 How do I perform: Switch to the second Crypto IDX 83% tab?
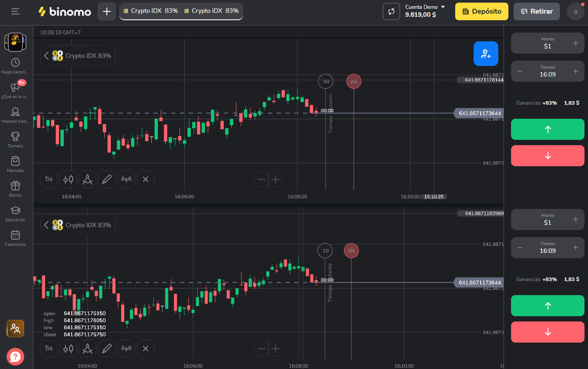pyautogui.click(x=211, y=11)
